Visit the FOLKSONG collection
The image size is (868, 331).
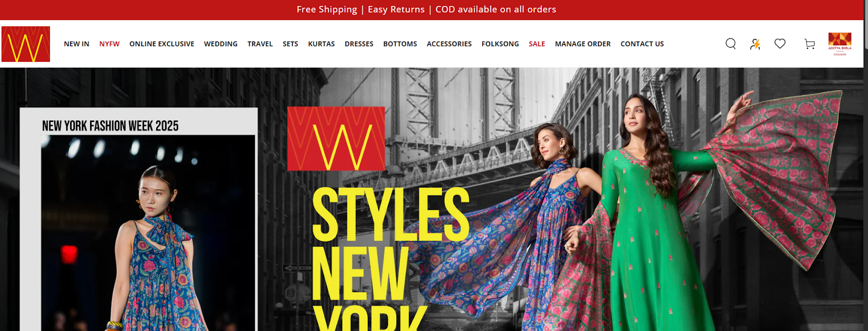coord(500,44)
